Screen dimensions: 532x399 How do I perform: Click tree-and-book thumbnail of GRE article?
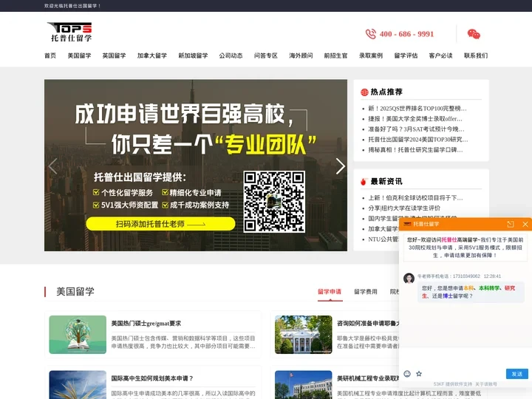tap(78, 335)
